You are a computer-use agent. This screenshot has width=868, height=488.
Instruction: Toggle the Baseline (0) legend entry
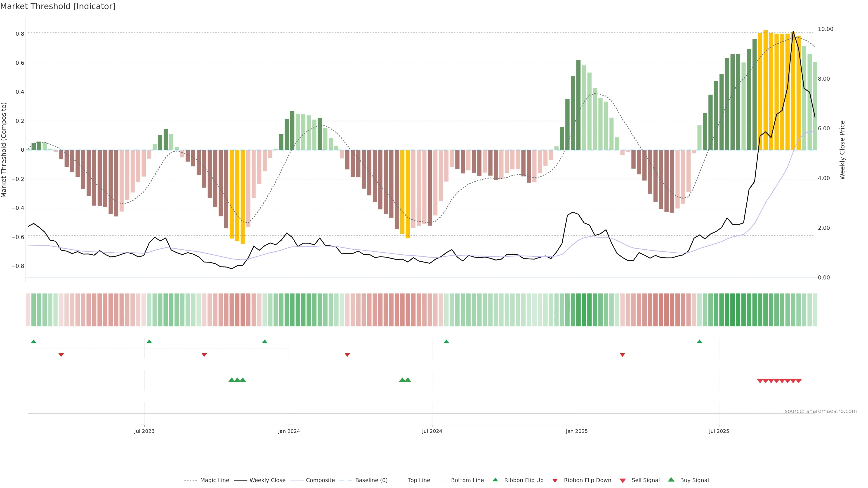tap(371, 480)
